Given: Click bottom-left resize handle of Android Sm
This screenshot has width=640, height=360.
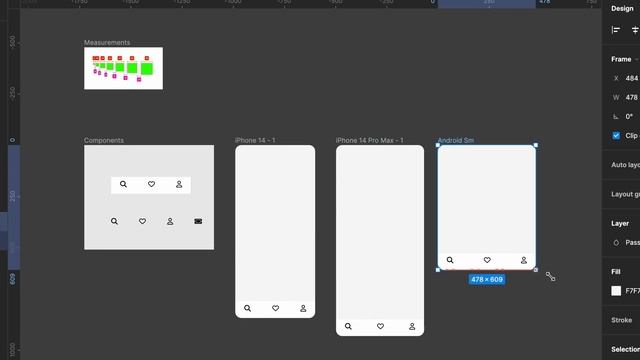Looking at the screenshot, I should click(438, 270).
